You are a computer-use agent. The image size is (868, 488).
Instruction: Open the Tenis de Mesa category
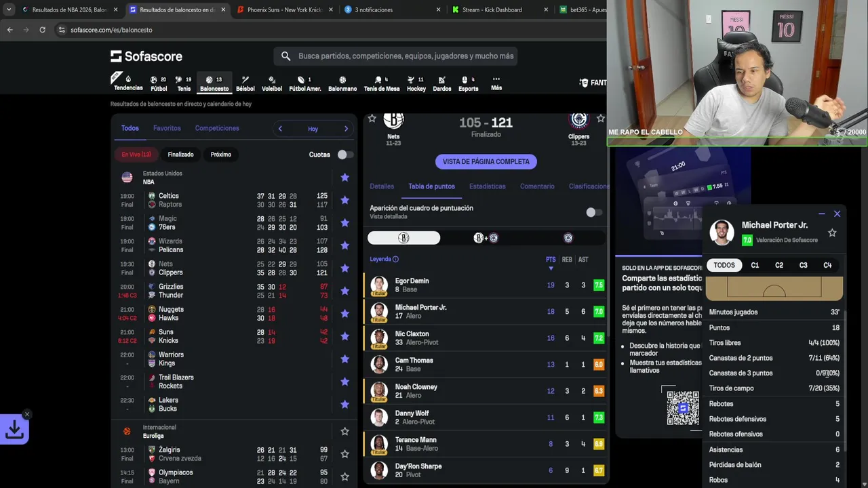point(382,83)
